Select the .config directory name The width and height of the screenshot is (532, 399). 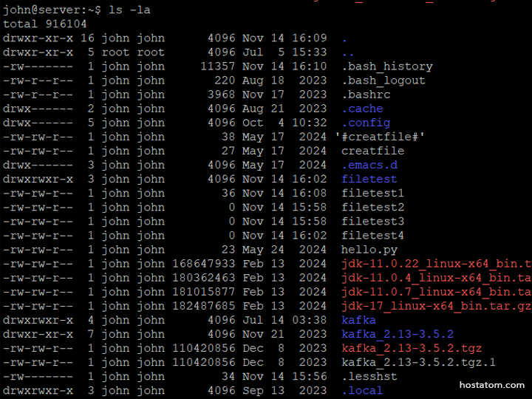[x=366, y=123]
